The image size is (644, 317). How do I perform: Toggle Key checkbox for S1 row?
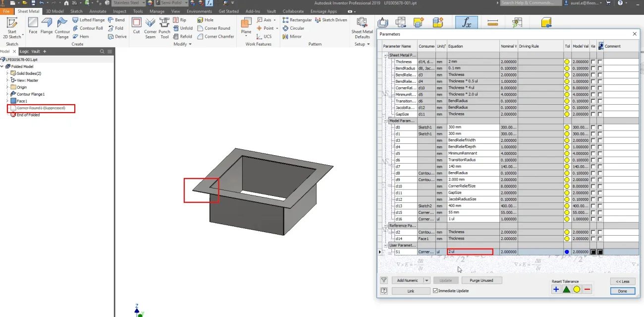pos(593,252)
